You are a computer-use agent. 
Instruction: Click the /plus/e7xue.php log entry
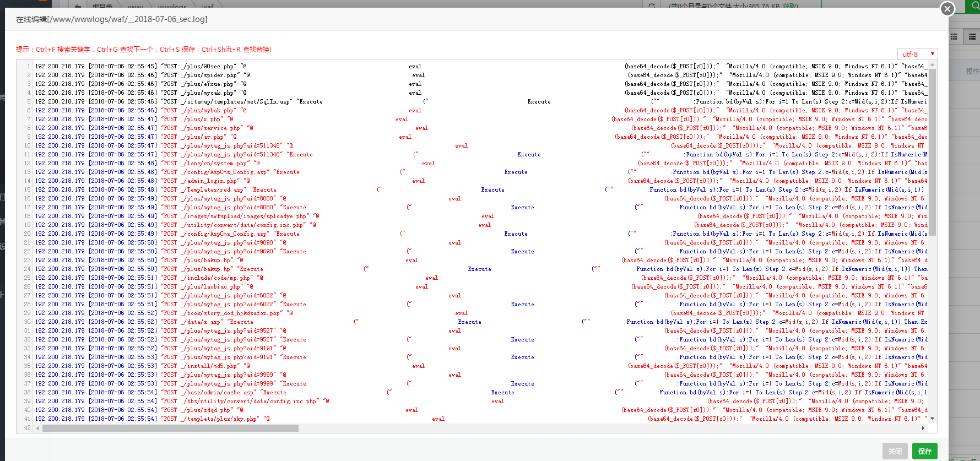pyautogui.click(x=481, y=84)
